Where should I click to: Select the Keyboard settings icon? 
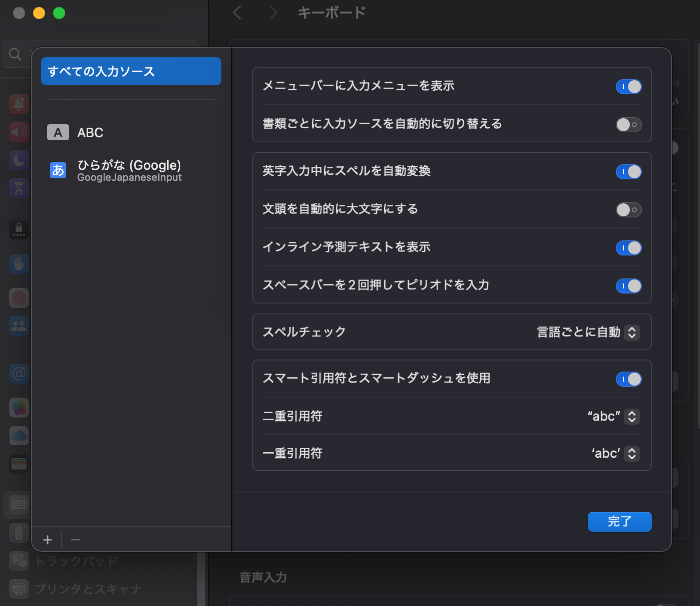pyautogui.click(x=19, y=505)
